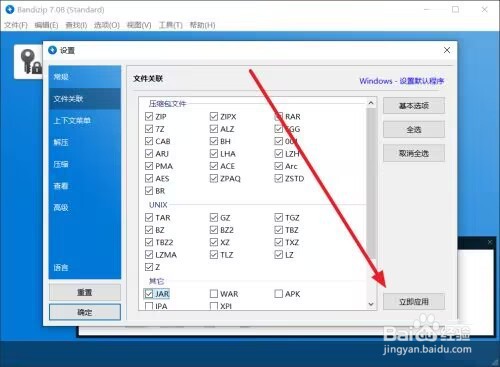The height and width of the screenshot is (367, 500).
Task: Open the 工具(T) menu
Action: [171, 25]
